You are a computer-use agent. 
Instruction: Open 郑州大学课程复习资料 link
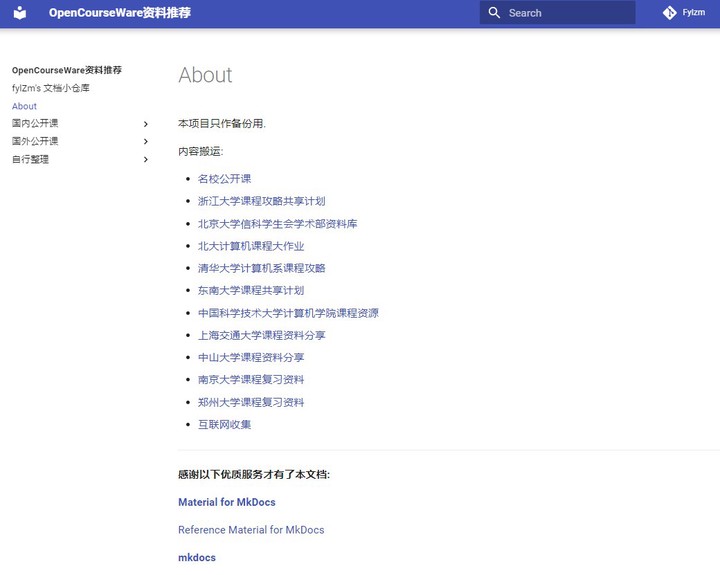pyautogui.click(x=251, y=402)
